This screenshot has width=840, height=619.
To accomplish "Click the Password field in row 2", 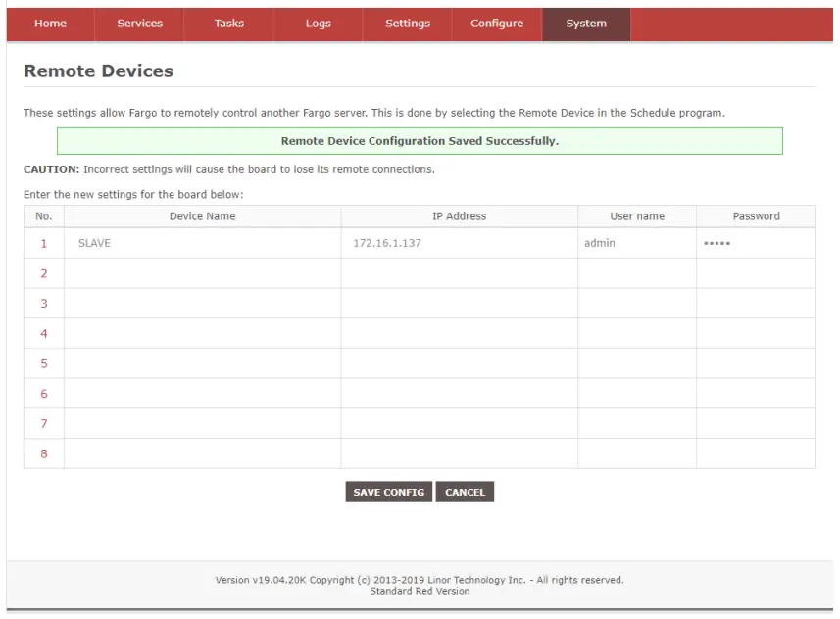I will 756,273.
